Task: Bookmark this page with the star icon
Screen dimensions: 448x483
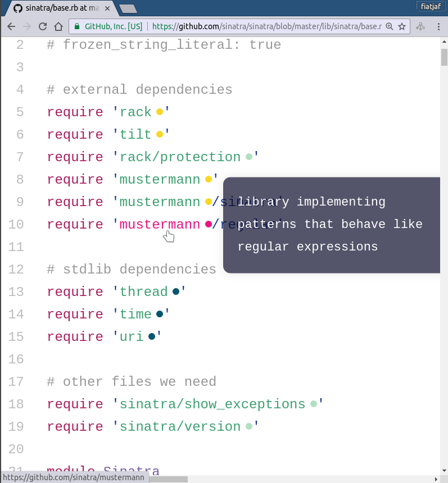Action: (x=402, y=26)
